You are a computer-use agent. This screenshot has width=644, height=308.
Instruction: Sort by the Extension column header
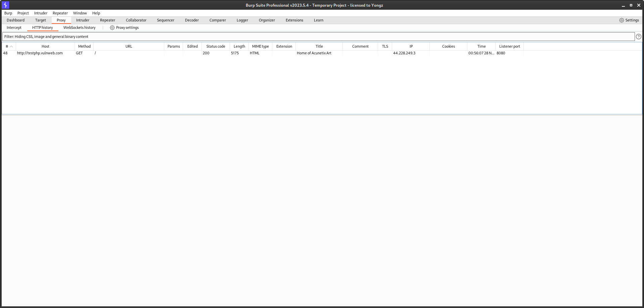point(284,46)
